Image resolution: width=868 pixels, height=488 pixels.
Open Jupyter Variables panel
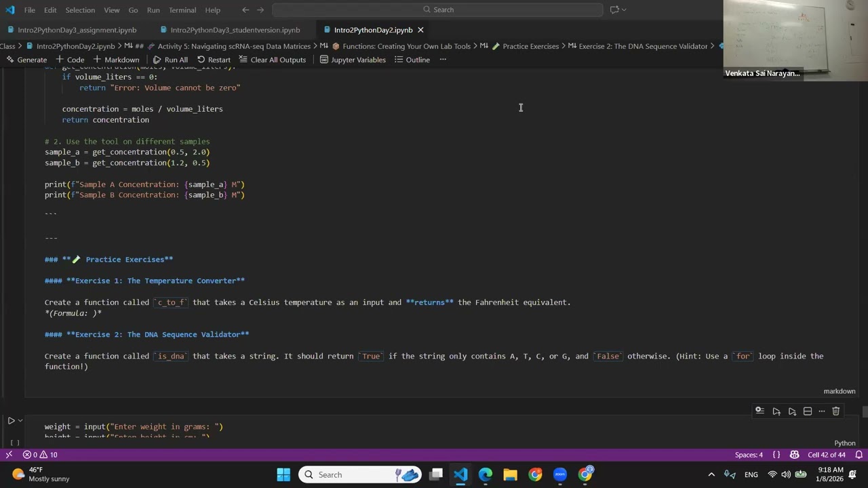353,60
